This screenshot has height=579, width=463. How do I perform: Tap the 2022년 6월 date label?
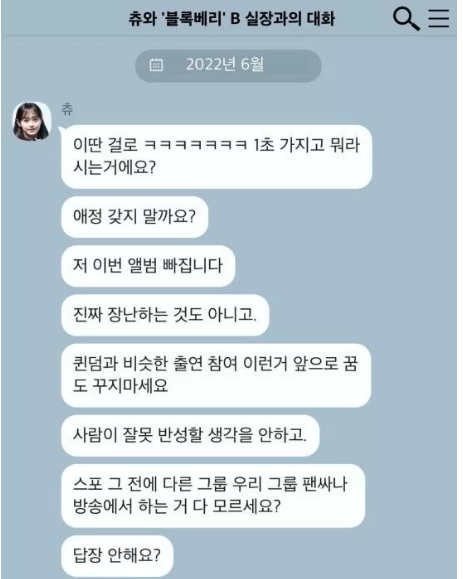coord(225,65)
